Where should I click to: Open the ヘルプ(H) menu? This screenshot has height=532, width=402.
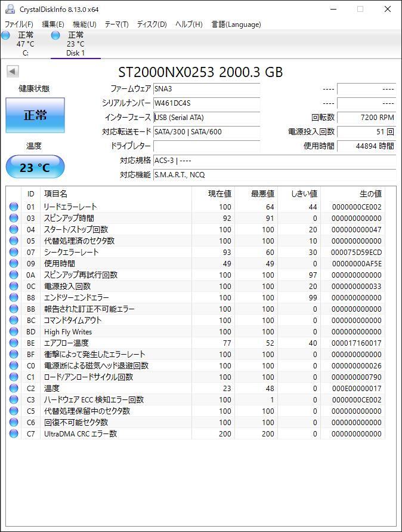coord(189,24)
